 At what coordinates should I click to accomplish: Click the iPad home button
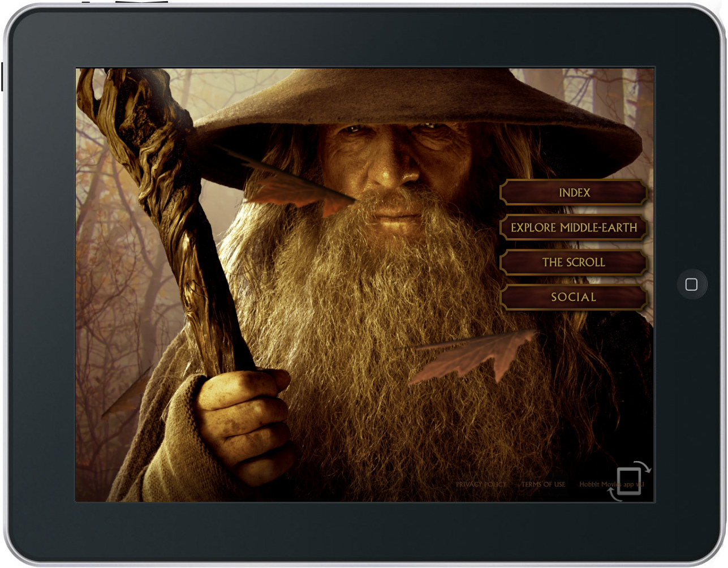click(691, 285)
